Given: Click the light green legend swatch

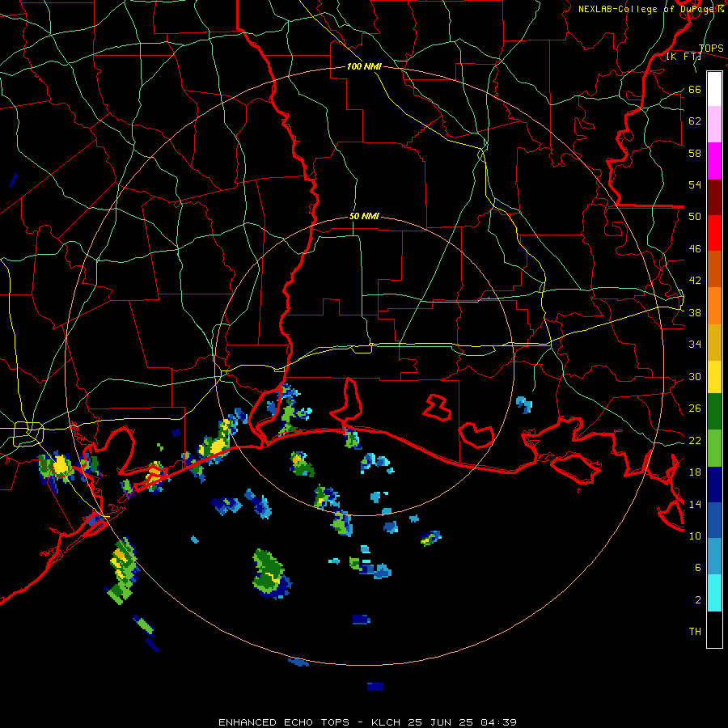Looking at the screenshot, I should (x=714, y=447).
